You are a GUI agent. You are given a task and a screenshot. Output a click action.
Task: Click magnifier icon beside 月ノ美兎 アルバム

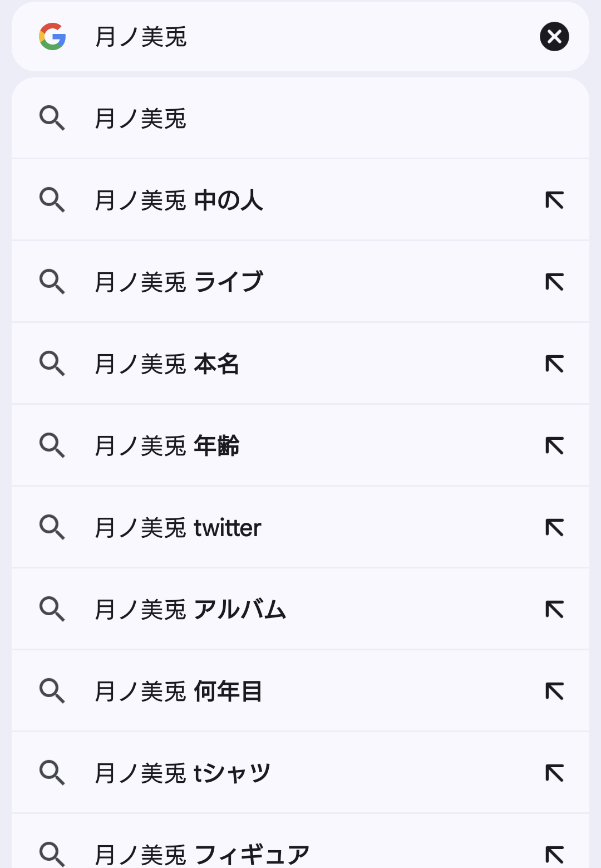52,610
